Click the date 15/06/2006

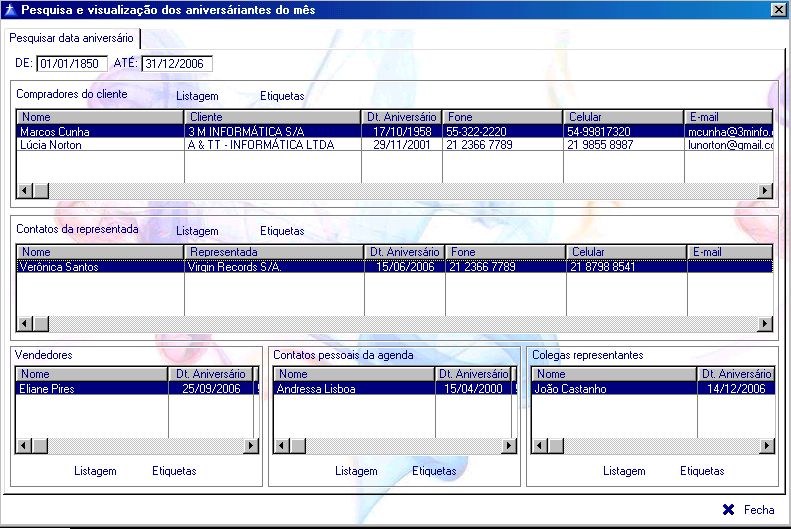click(405, 267)
